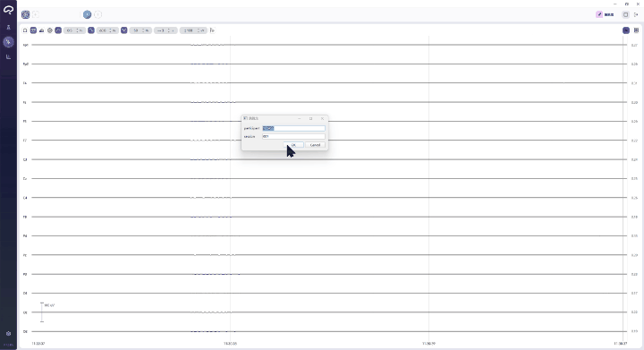This screenshot has height=350, width=644.
Task: Open the chart analysis icon in sidebar
Action: click(x=8, y=56)
